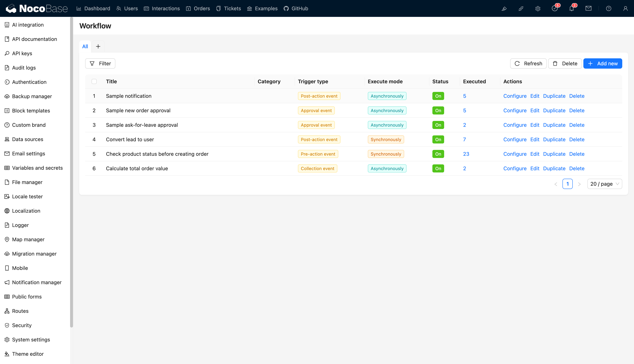Go to Orders menu
Screen dimensions: 634x364
198,8
